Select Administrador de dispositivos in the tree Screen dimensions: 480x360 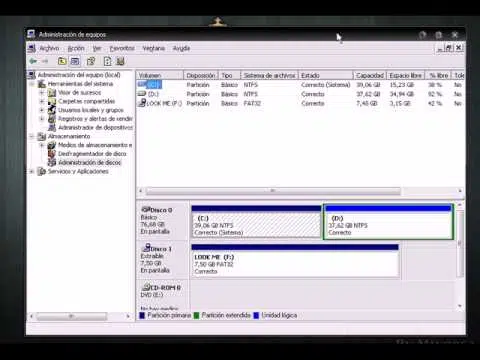[95, 128]
